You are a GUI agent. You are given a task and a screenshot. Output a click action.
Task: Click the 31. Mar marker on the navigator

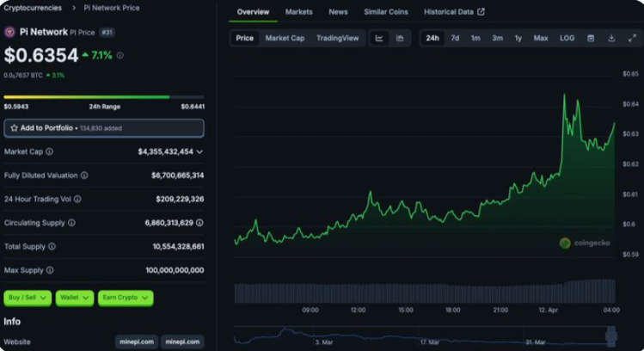(536, 342)
